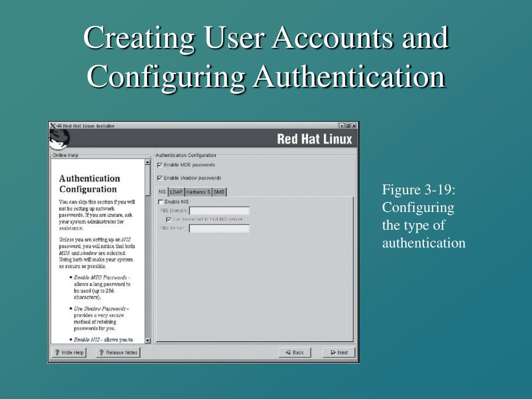Open the Release Notes
The height and width of the screenshot is (399, 532).
pyautogui.click(x=118, y=353)
